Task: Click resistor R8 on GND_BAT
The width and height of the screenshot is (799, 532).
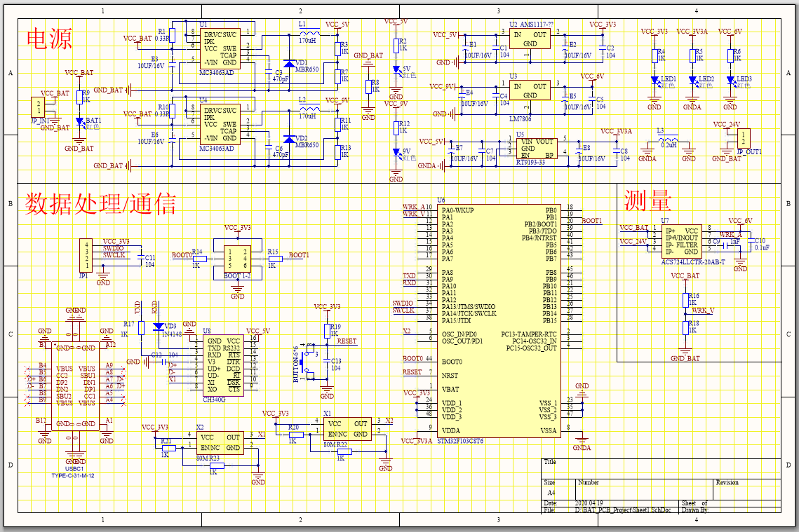Action: tap(368, 87)
